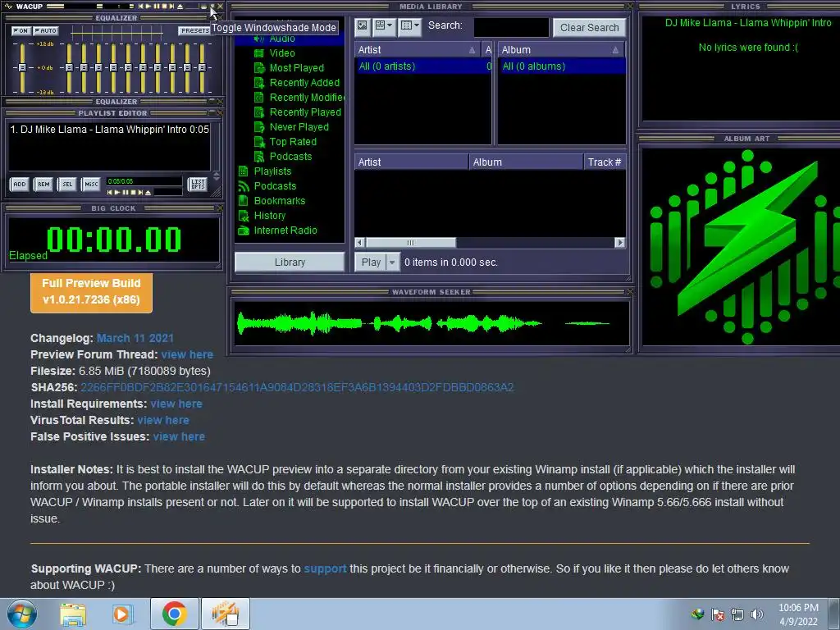Select DJ Mike Llama track in playlist
The image size is (840, 630).
[x=109, y=129]
